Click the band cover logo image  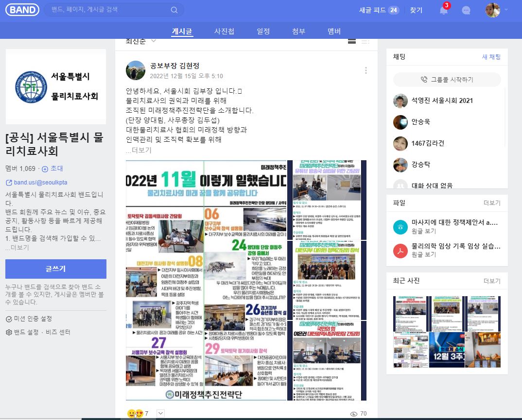[56, 87]
